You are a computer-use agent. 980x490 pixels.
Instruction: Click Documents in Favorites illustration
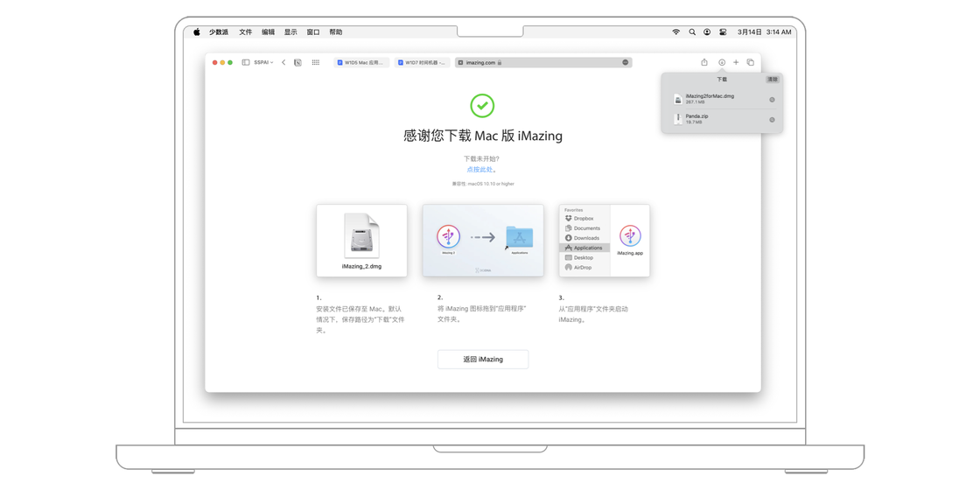click(x=583, y=228)
